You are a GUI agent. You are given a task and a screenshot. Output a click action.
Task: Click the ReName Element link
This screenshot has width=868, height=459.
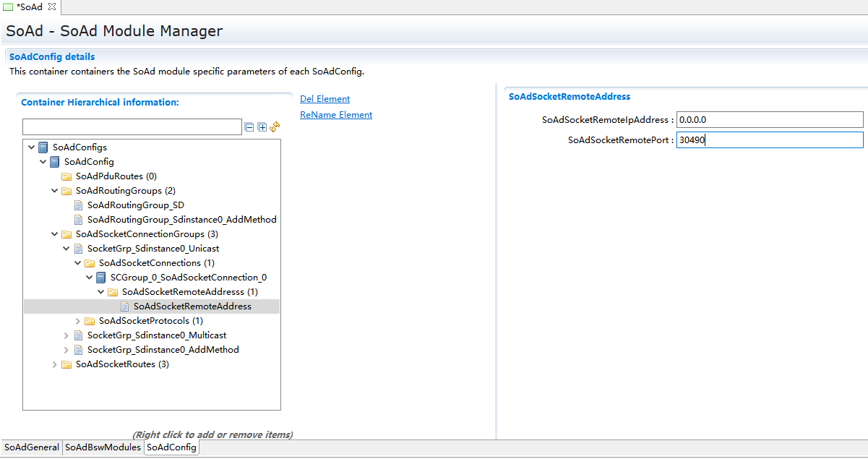click(x=335, y=115)
